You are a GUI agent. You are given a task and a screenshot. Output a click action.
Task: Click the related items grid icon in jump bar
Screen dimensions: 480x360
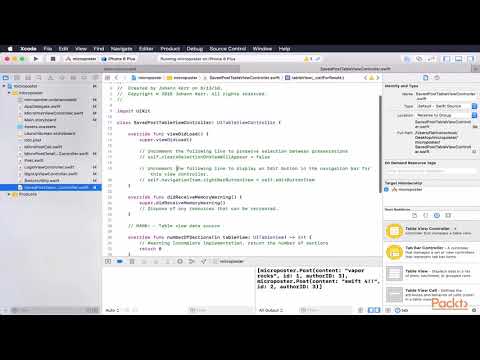(107, 78)
